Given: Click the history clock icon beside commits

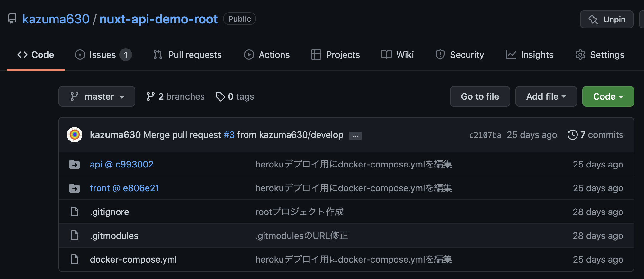Looking at the screenshot, I should coord(572,135).
